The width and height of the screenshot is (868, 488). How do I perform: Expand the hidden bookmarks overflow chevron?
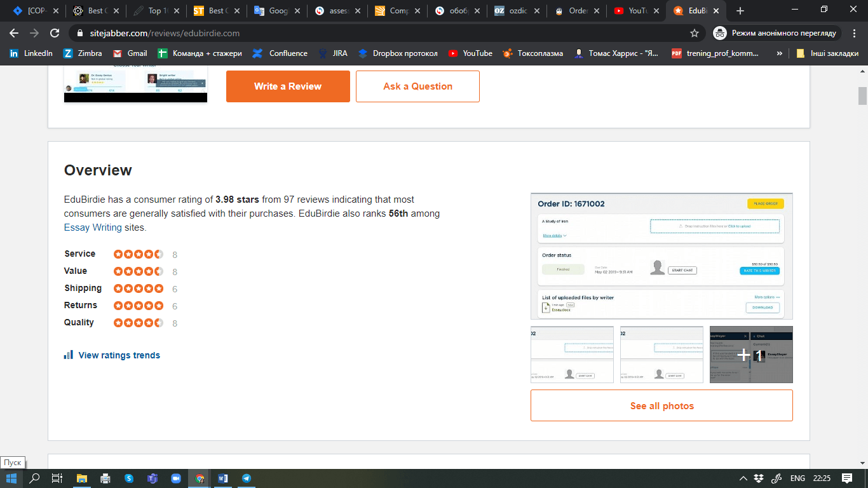[780, 53]
